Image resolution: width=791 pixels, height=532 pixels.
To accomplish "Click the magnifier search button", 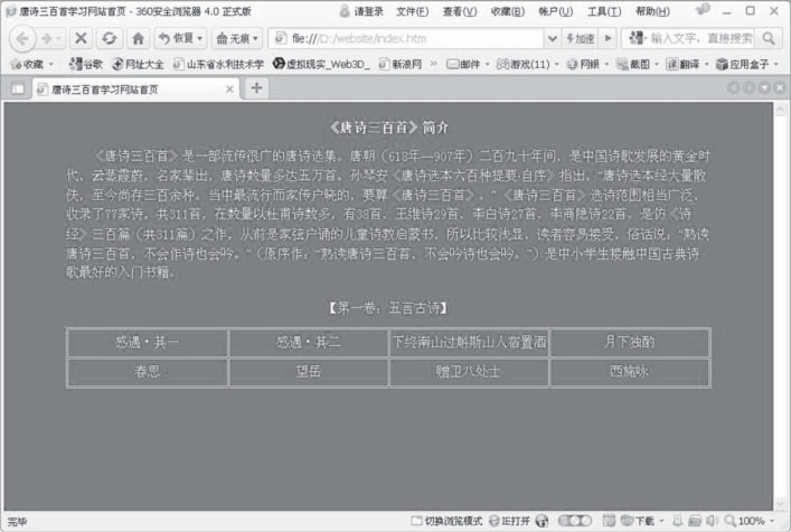I will tap(769, 38).
